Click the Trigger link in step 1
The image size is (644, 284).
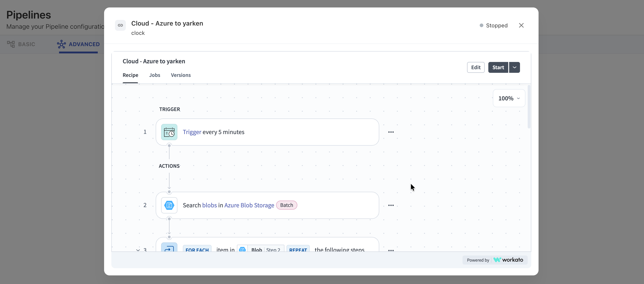click(x=192, y=132)
